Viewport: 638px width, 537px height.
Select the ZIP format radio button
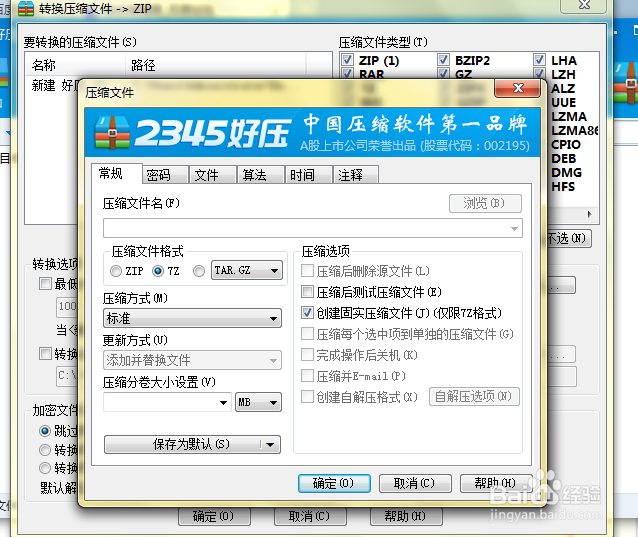click(x=116, y=271)
